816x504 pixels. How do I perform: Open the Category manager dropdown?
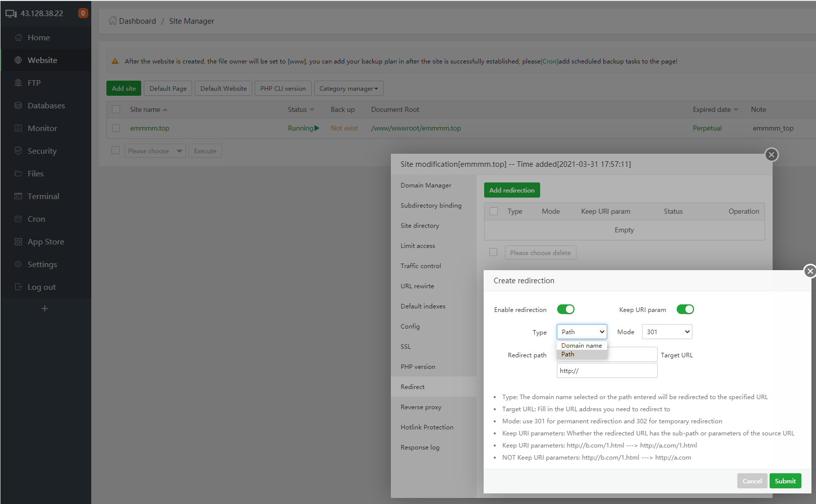[x=348, y=89]
